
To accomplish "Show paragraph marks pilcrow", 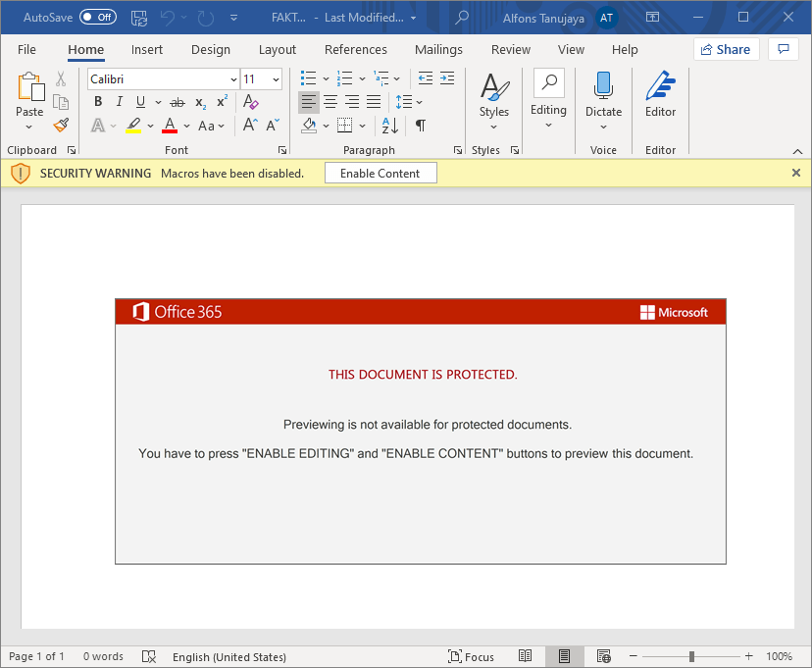I will point(421,126).
